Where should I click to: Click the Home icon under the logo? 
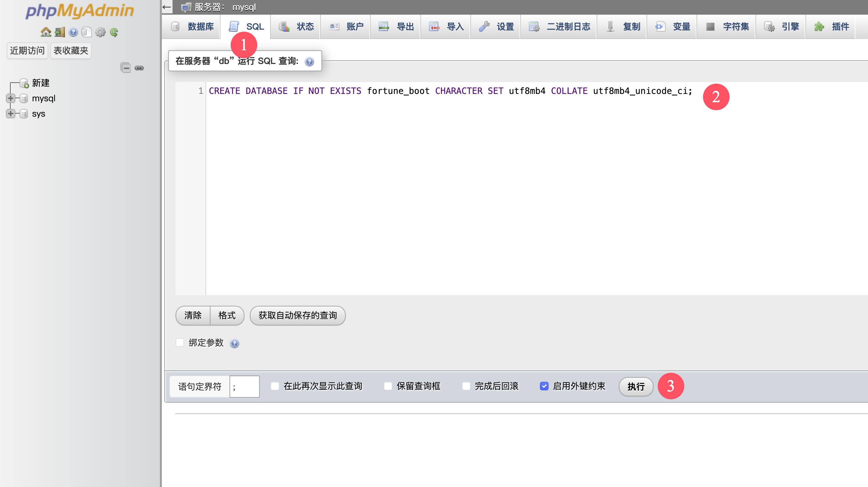[x=46, y=32]
